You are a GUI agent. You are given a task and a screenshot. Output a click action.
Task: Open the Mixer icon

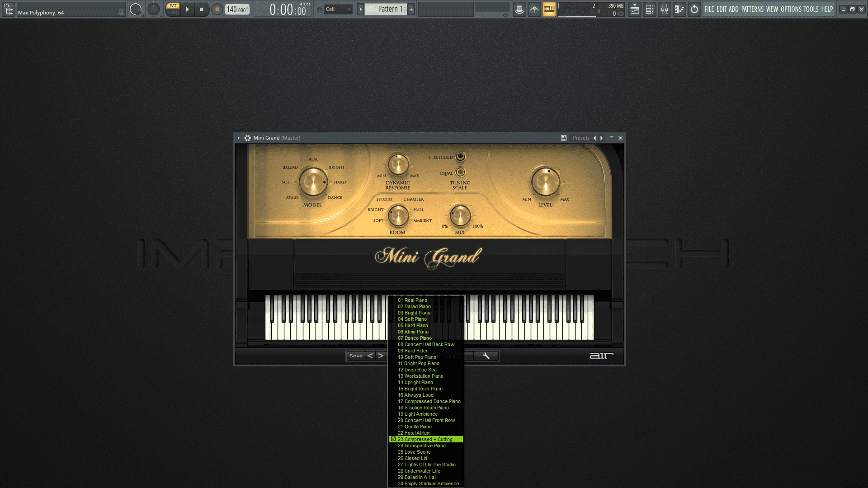pos(665,9)
